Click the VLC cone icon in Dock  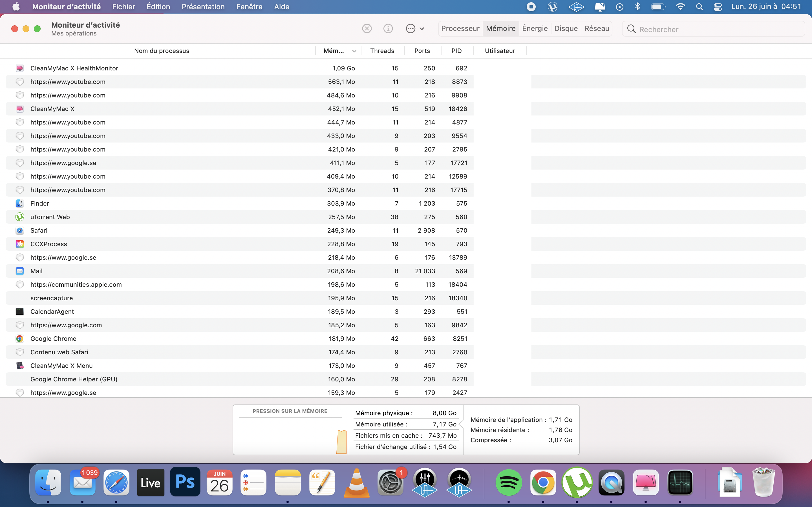click(356, 483)
